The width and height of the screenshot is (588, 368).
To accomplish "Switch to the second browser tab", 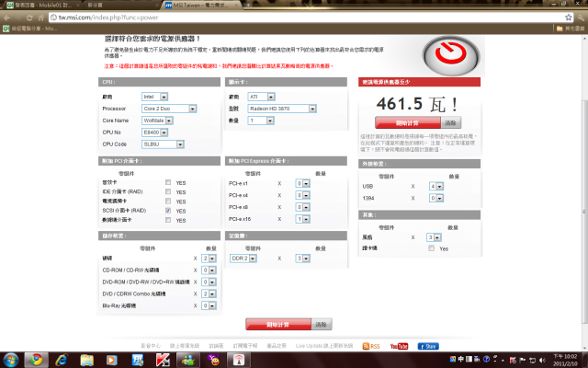I will [x=120, y=6].
